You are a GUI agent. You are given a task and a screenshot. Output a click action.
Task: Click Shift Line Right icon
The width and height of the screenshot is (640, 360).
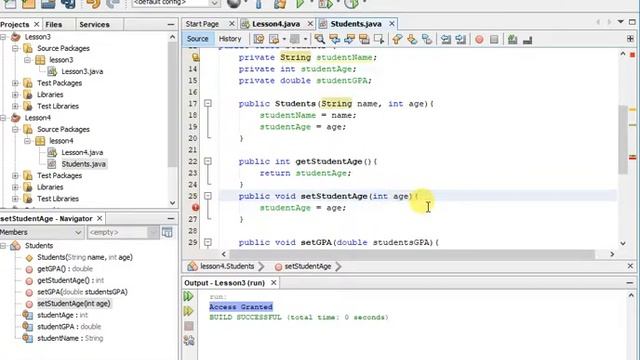[460, 39]
